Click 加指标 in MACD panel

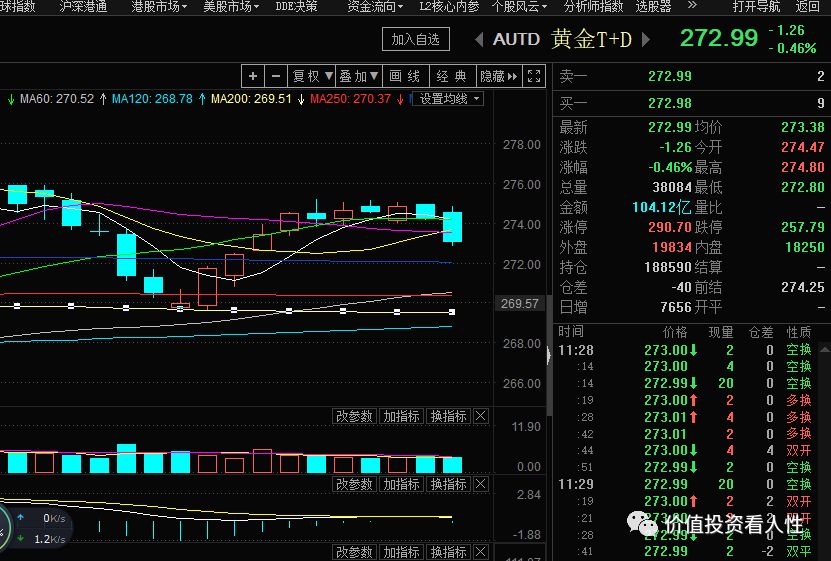401,484
